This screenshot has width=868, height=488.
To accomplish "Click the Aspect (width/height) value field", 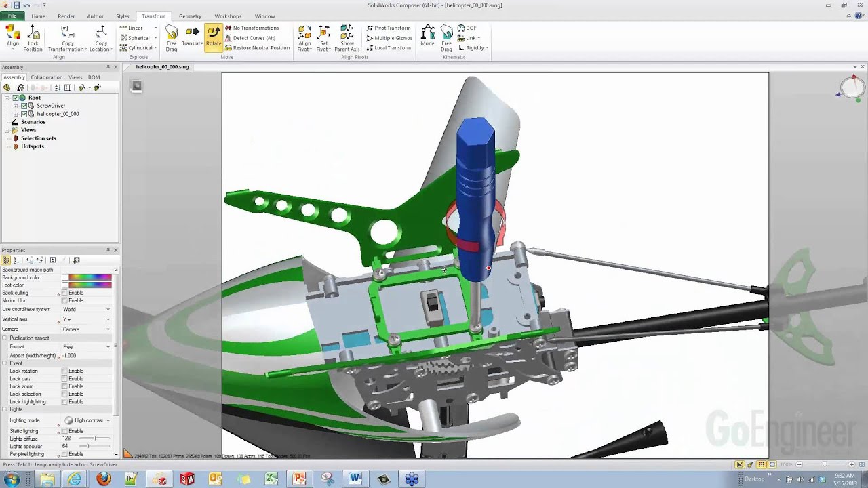I will pos(86,356).
